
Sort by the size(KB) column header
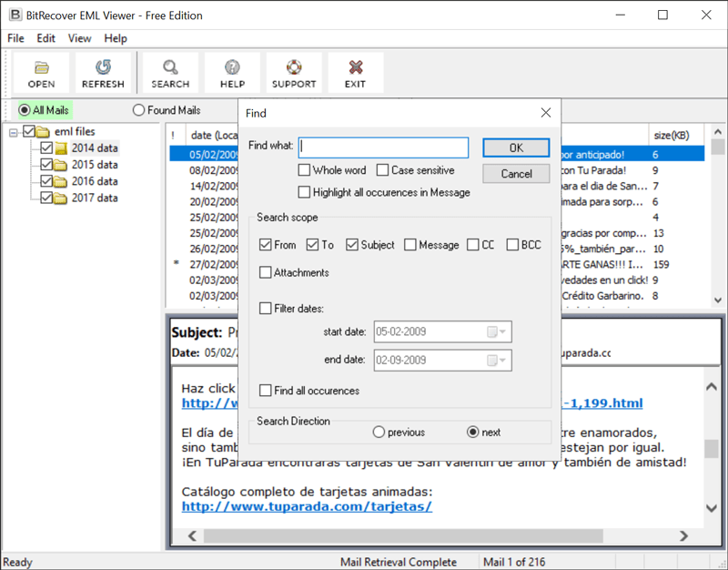point(676,135)
